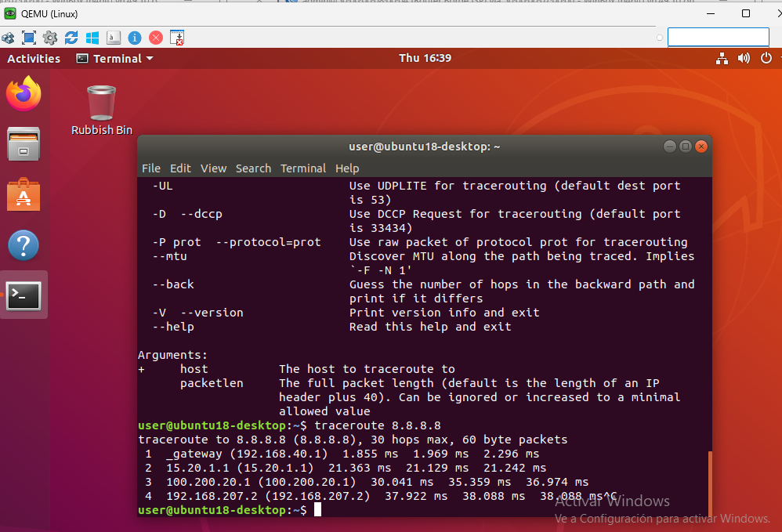Select the Terminal icon in the dock
782x532 pixels.
click(24, 295)
